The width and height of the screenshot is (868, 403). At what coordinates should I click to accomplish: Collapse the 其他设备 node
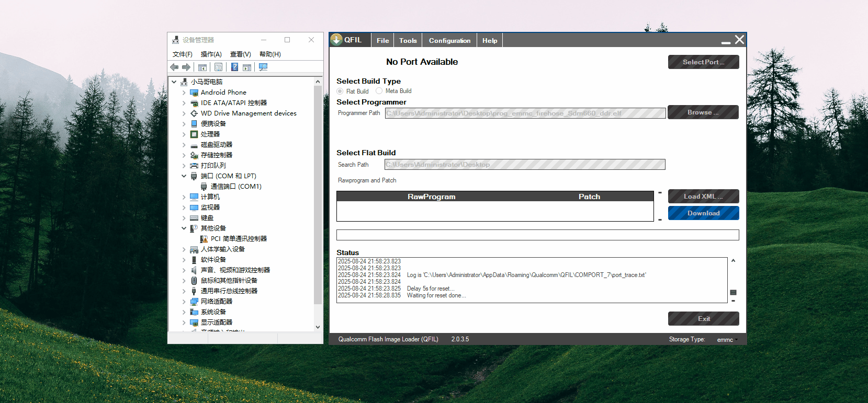coord(184,228)
